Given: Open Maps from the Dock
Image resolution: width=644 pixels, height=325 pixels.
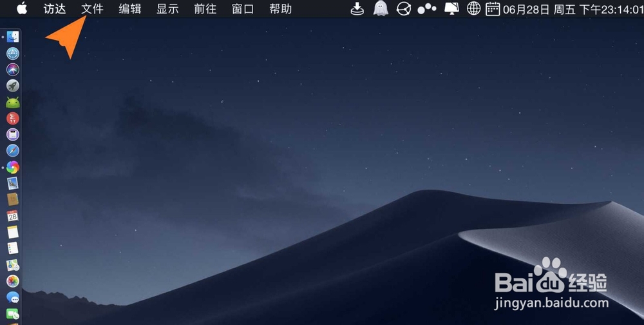Looking at the screenshot, I should click(13, 265).
